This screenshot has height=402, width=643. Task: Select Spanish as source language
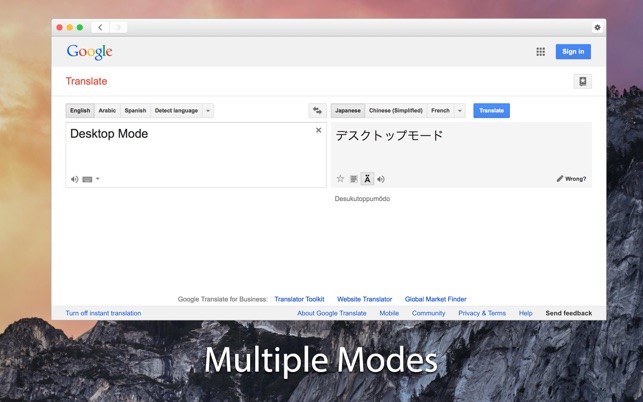click(135, 110)
